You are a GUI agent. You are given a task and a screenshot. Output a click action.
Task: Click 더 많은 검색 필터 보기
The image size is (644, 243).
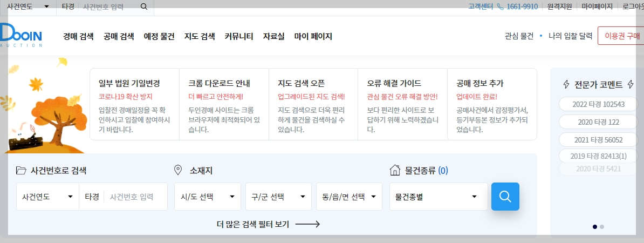tap(253, 224)
